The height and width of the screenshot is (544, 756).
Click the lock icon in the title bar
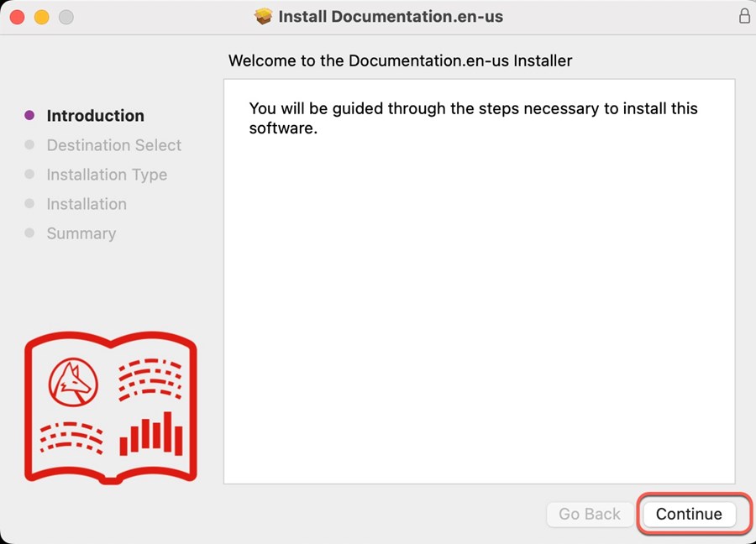(744, 16)
